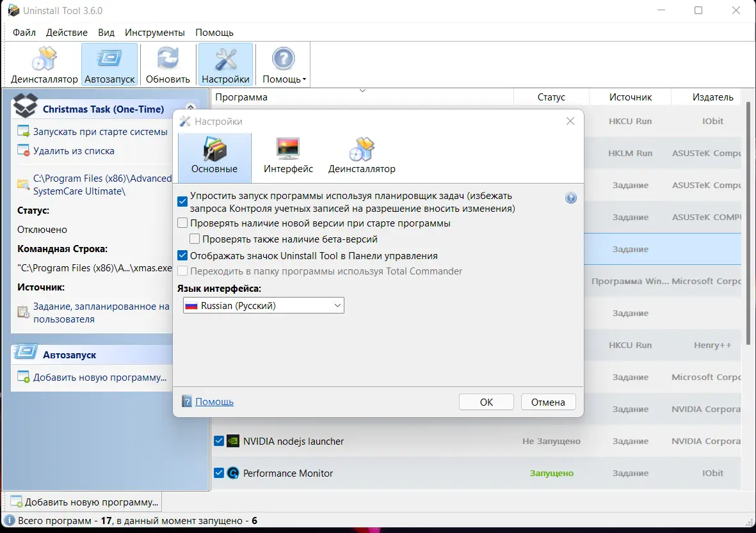Viewport: 756px width, 533px height.
Task: Sort by the Источник column header
Action: pyautogui.click(x=630, y=97)
